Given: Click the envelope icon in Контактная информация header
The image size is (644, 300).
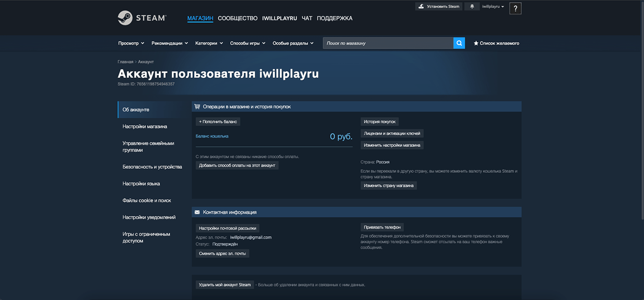Looking at the screenshot, I should coord(197,212).
